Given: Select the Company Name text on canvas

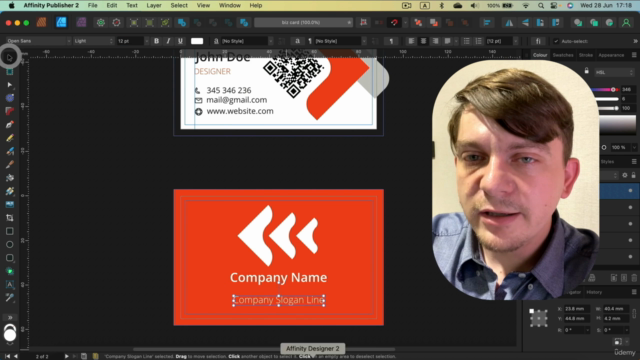Looking at the screenshot, I should [x=278, y=278].
